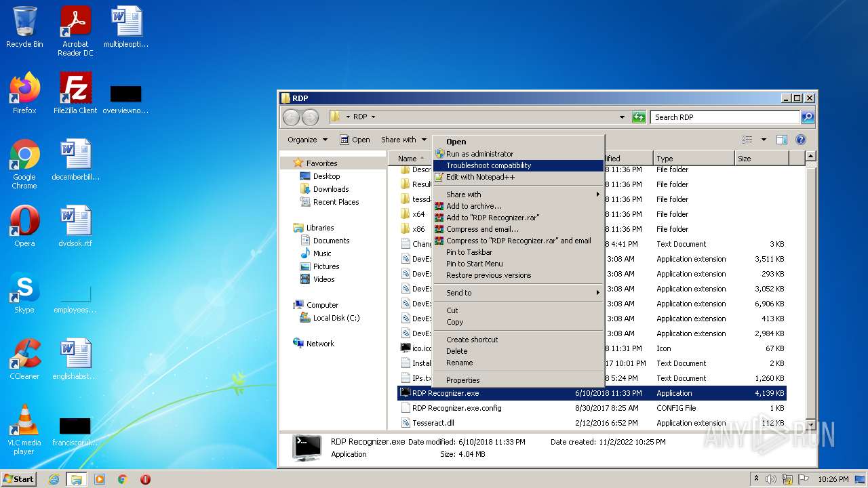
Task: Open Chrome from the taskbar
Action: pyautogui.click(x=122, y=479)
